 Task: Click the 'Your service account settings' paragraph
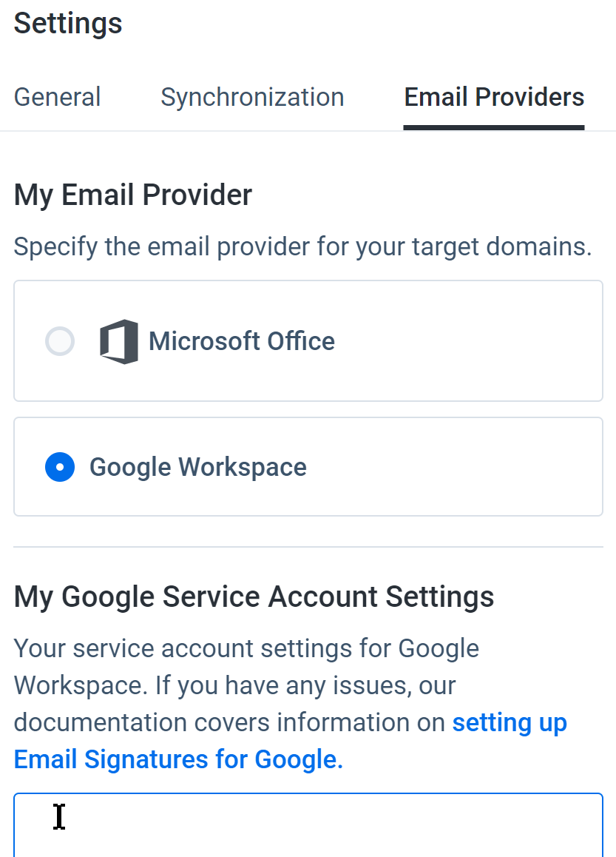pyautogui.click(x=291, y=704)
